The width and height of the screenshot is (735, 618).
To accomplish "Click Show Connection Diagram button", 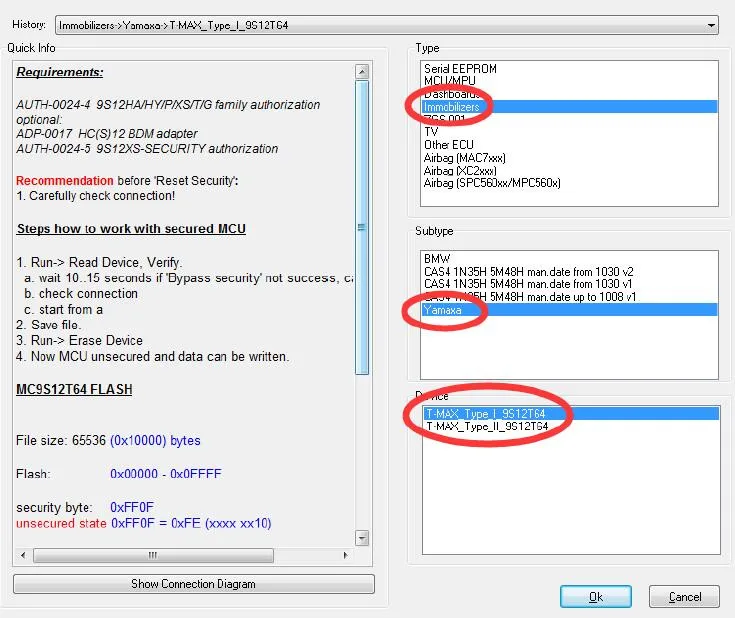I will 194,584.
